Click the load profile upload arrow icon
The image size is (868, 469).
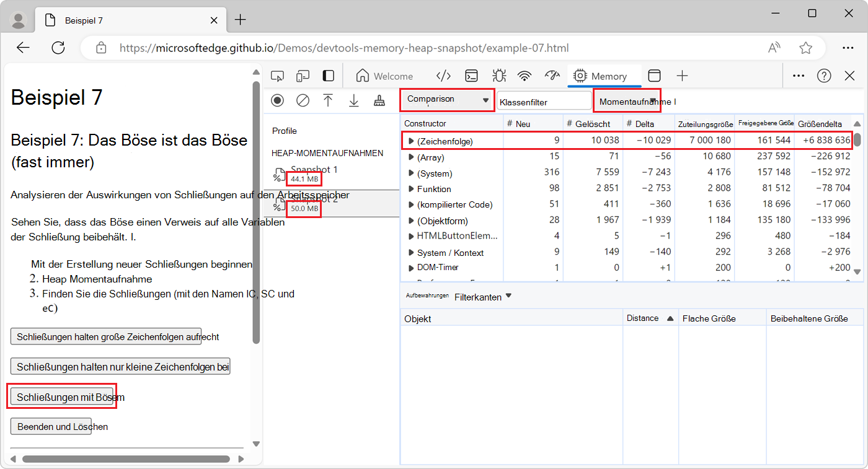tap(328, 100)
